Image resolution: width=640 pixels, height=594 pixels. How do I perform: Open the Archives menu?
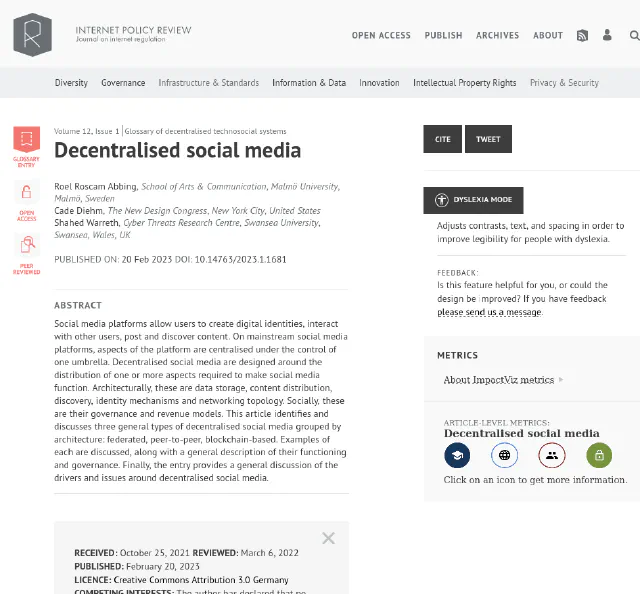(497, 35)
